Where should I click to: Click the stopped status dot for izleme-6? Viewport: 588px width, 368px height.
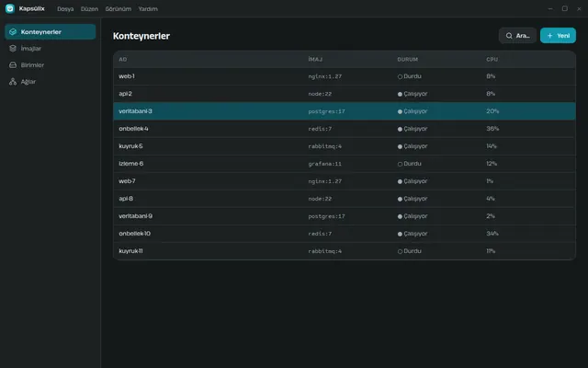tap(400, 164)
